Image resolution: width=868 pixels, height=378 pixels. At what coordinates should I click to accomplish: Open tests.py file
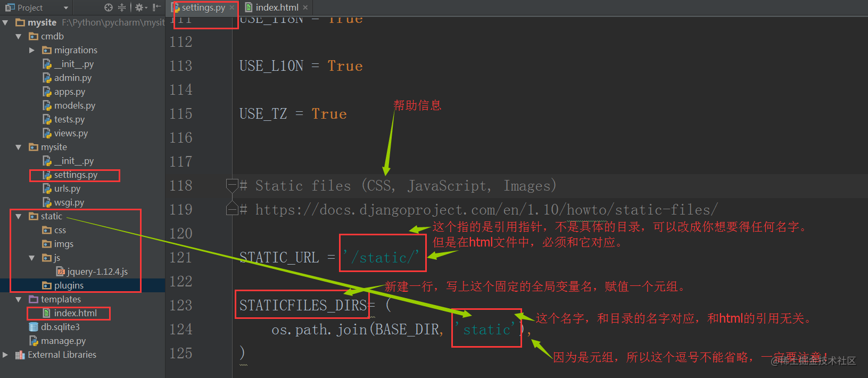pyautogui.click(x=69, y=119)
